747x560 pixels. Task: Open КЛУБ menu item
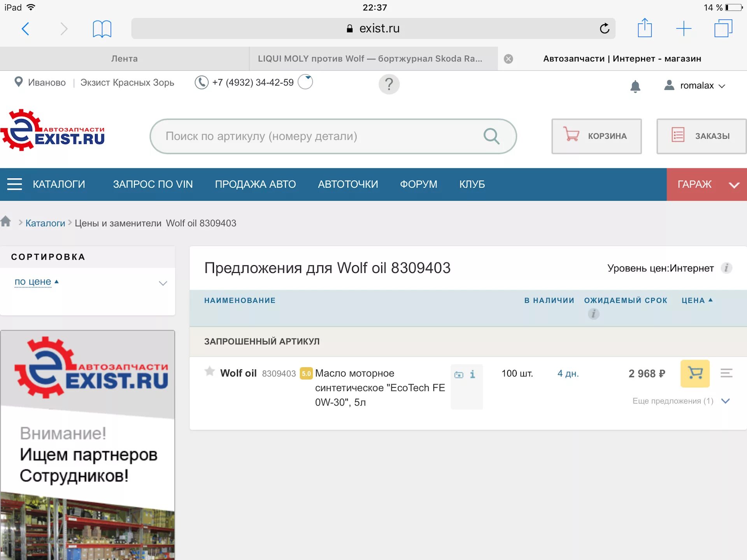(x=472, y=184)
